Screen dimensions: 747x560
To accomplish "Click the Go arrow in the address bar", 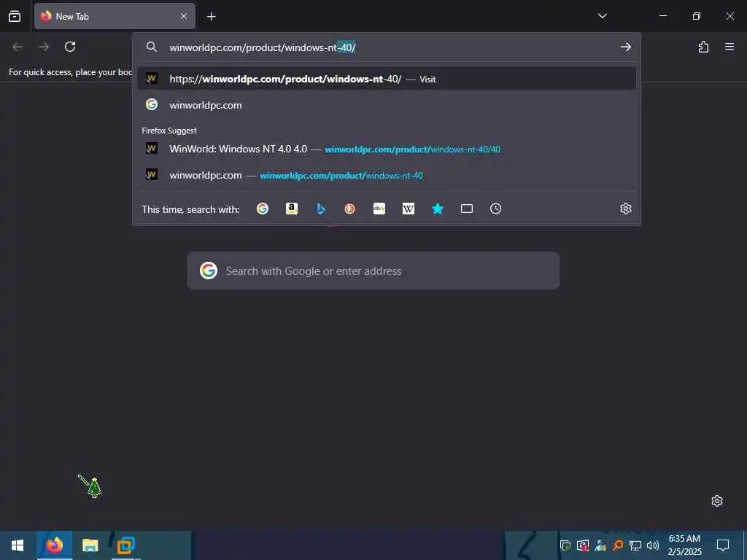I will click(x=625, y=47).
